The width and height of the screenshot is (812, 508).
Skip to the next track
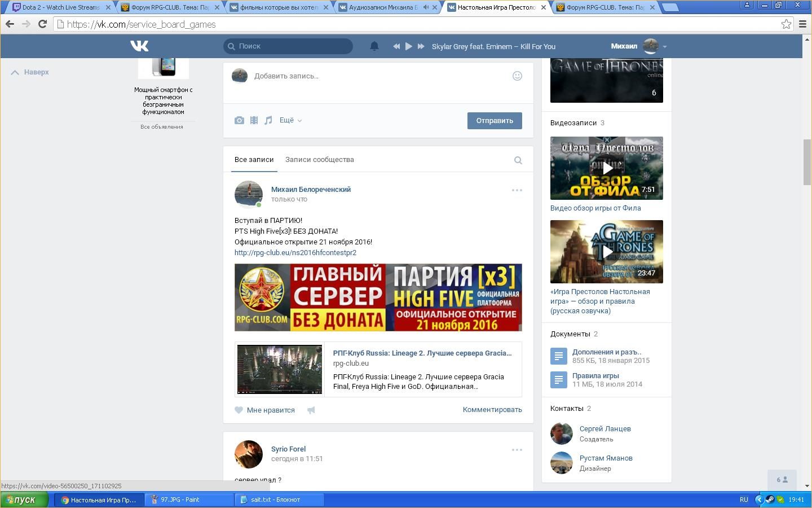click(421, 46)
